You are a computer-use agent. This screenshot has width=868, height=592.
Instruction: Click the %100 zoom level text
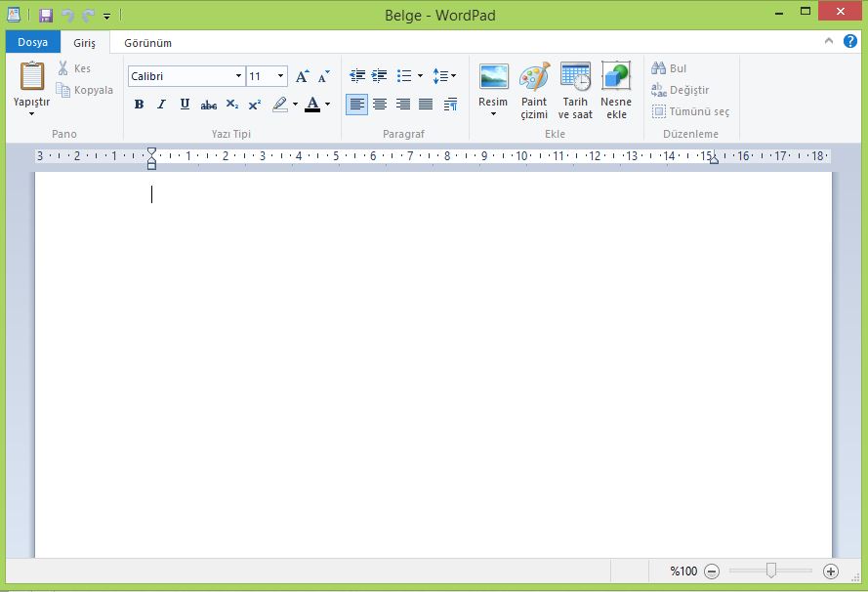tap(683, 571)
